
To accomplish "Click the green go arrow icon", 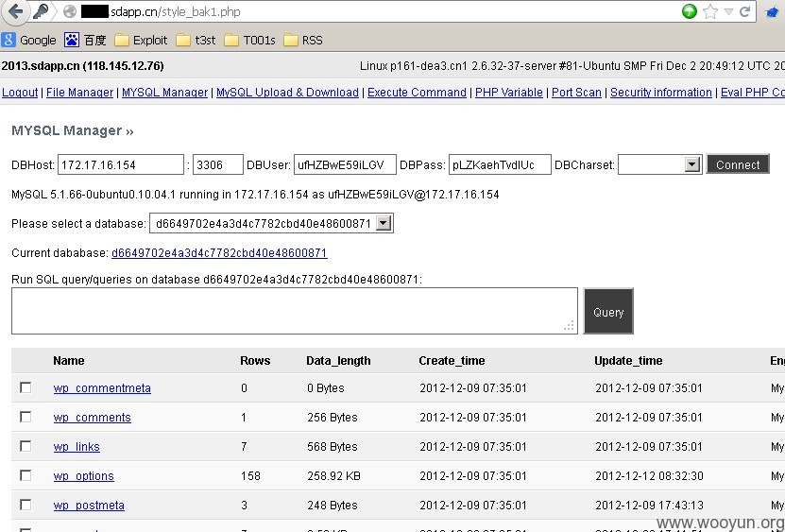I will click(690, 11).
